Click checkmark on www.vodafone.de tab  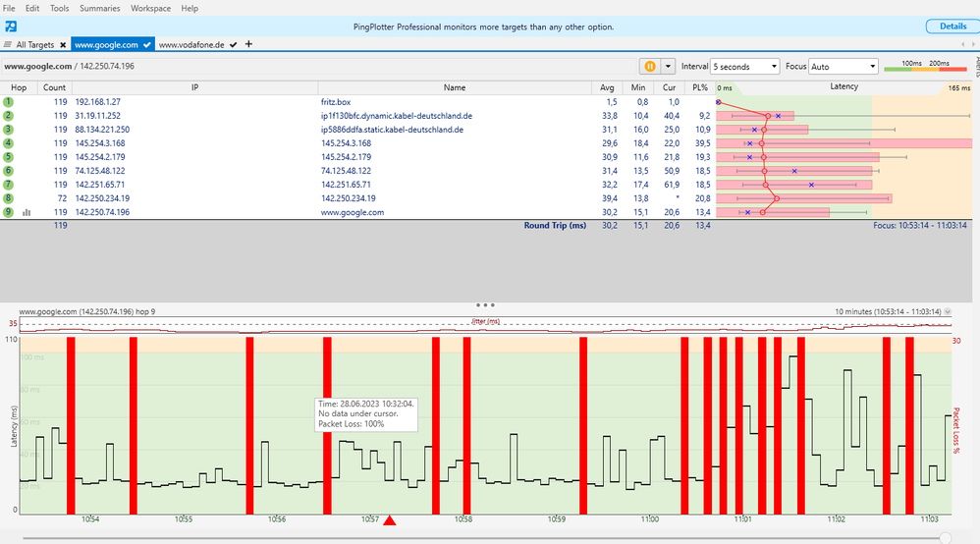tap(233, 45)
